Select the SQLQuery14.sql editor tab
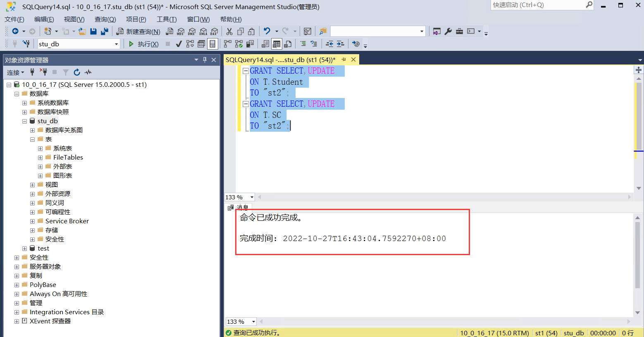The height and width of the screenshot is (337, 644). click(281, 60)
